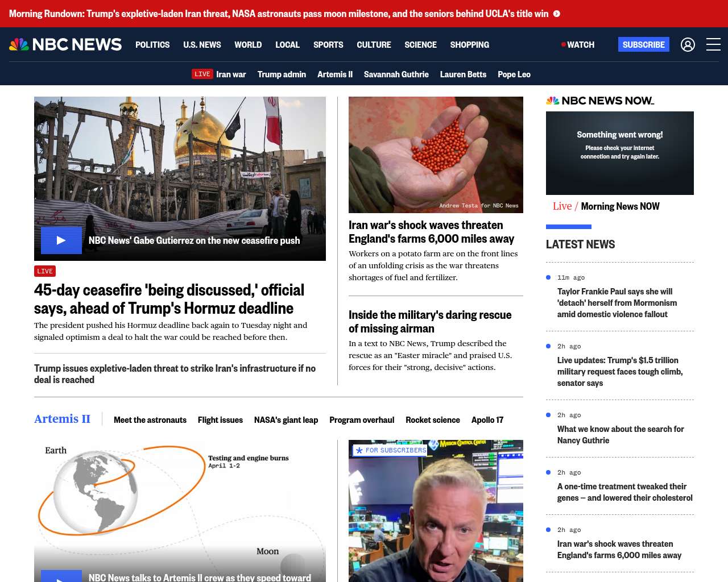Select the Flight issues tab
The width and height of the screenshot is (728, 582).
tap(220, 420)
